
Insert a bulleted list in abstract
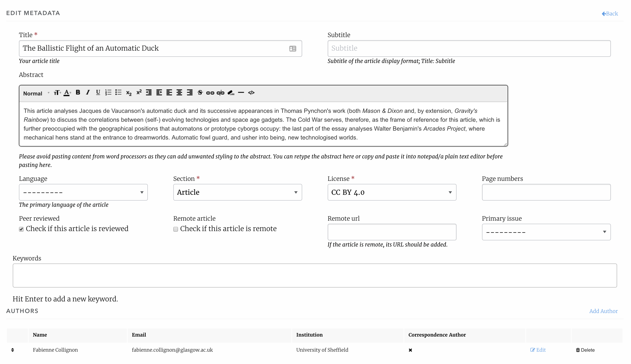click(x=118, y=93)
